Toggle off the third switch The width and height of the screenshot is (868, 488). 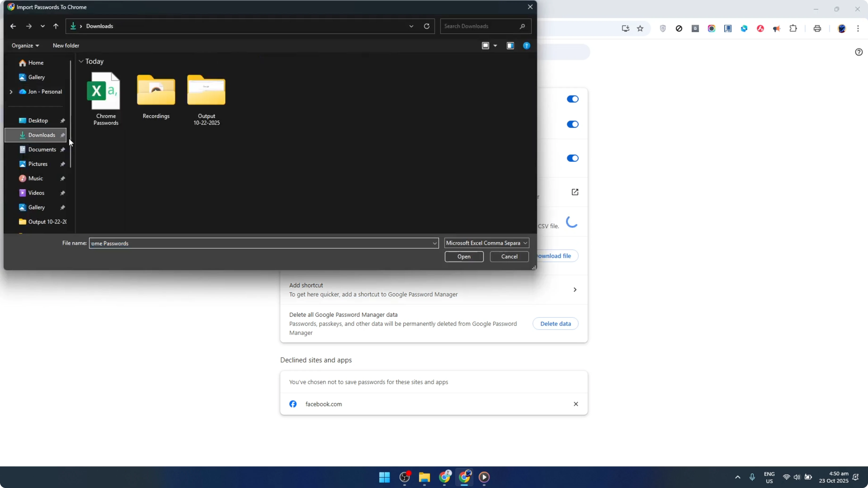click(572, 158)
